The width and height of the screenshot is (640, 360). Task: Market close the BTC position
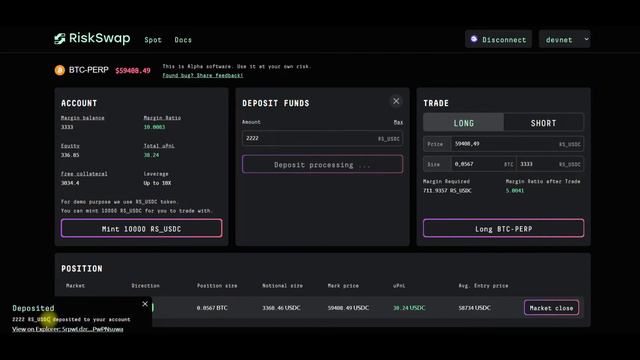pyautogui.click(x=551, y=308)
